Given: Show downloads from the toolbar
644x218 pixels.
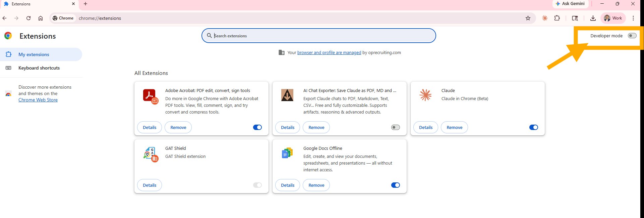Looking at the screenshot, I should (593, 18).
